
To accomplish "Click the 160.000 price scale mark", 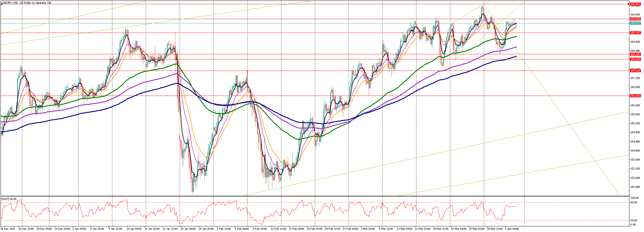I will [x=635, y=15].
